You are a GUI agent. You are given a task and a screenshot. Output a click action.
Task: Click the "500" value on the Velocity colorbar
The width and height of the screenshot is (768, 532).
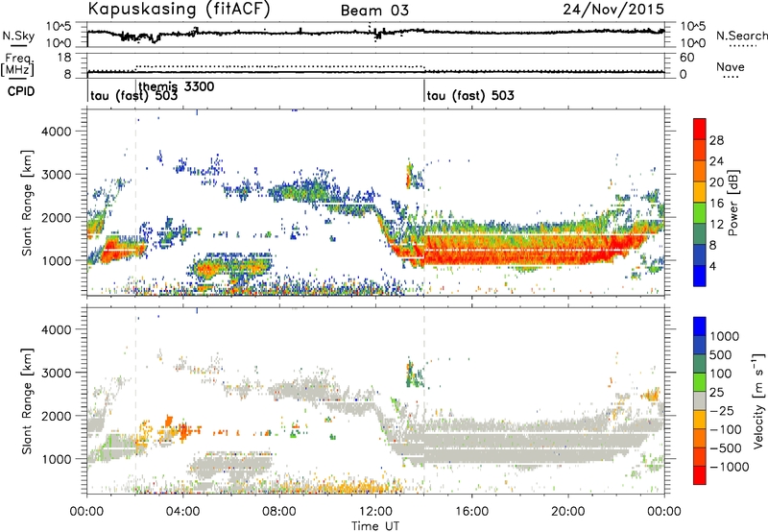click(x=721, y=354)
